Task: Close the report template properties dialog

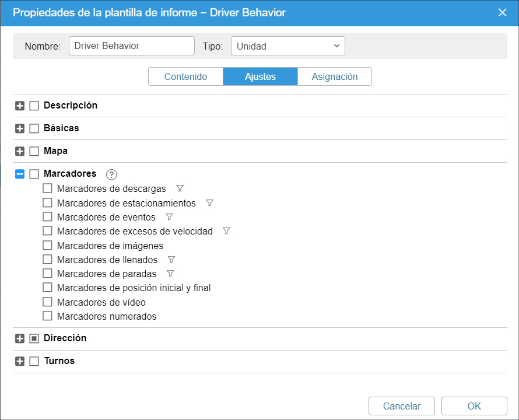Action: point(503,12)
